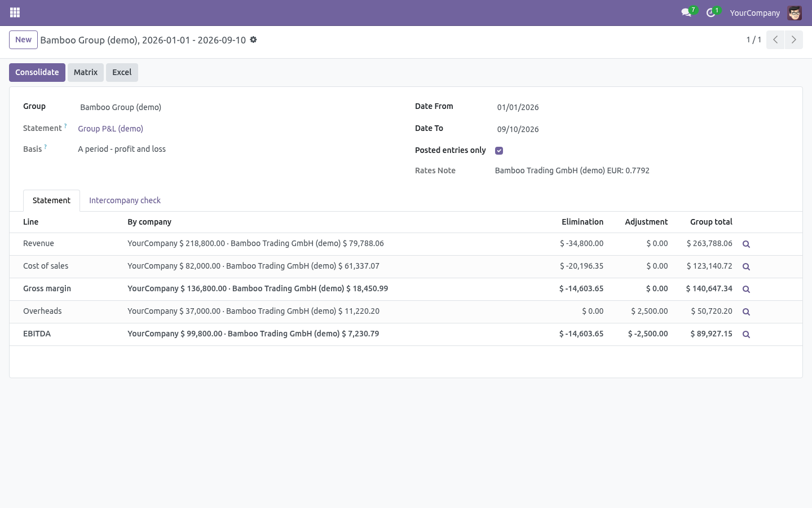The width and height of the screenshot is (812, 508).
Task: Toggle the Posted entries only checkbox
Action: point(499,151)
